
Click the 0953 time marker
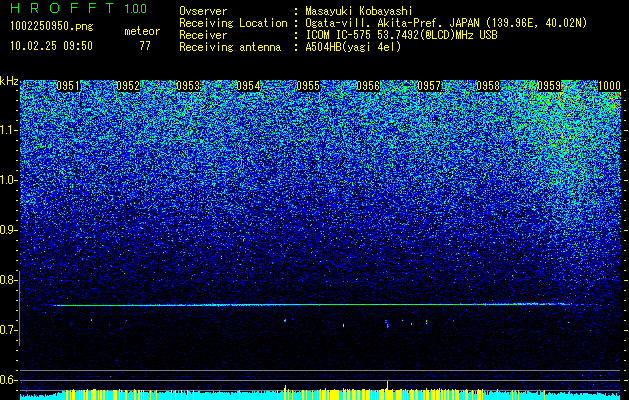[188, 86]
